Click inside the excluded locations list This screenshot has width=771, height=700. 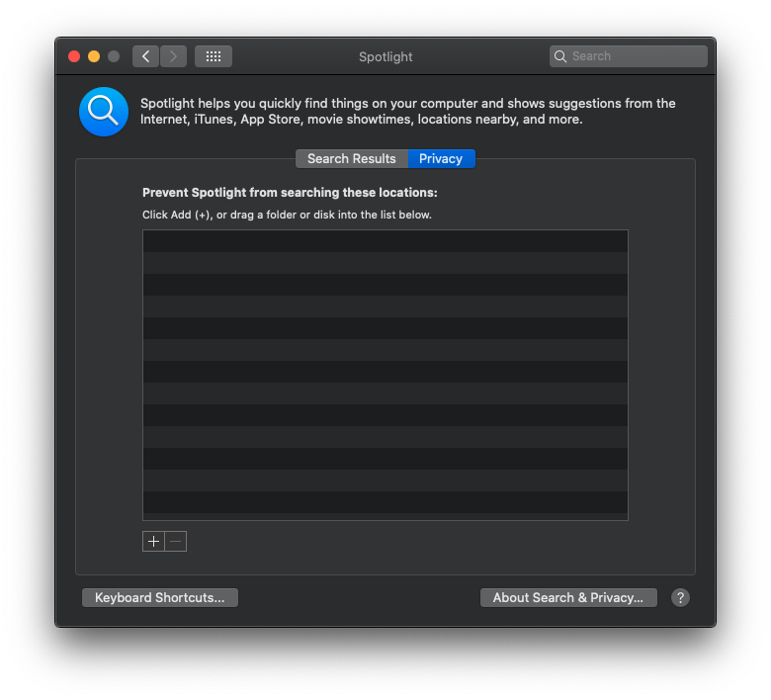385,375
